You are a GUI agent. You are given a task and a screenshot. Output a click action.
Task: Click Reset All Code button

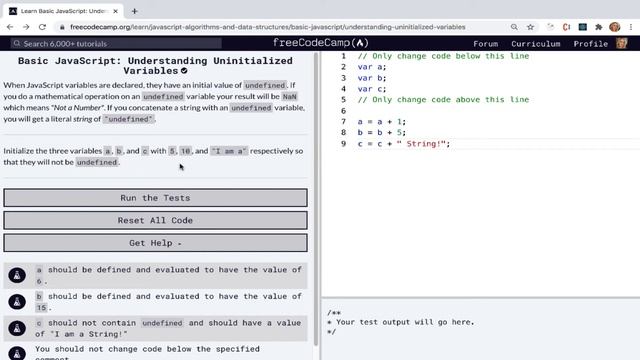coord(156,220)
